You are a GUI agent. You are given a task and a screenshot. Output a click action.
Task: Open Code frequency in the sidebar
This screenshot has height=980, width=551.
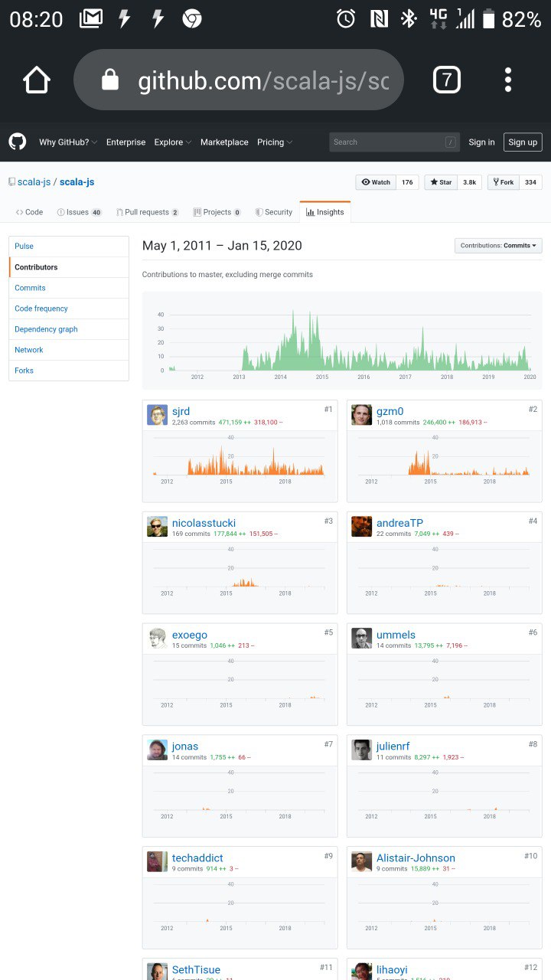[x=69, y=309]
